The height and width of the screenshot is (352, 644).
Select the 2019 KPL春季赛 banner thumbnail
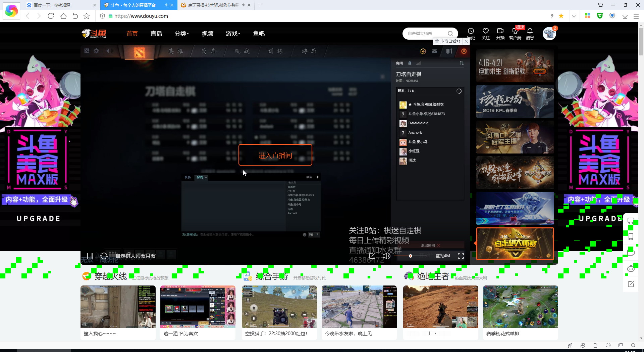515,101
